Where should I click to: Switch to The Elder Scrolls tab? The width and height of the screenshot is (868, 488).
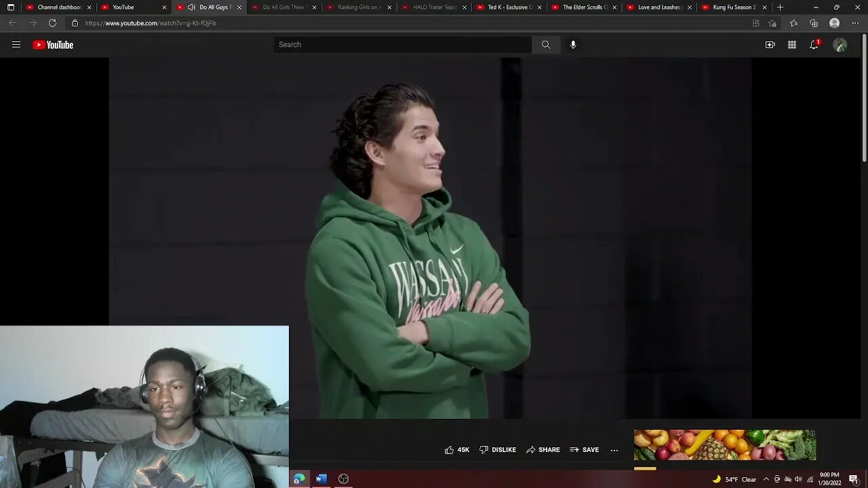coord(585,7)
